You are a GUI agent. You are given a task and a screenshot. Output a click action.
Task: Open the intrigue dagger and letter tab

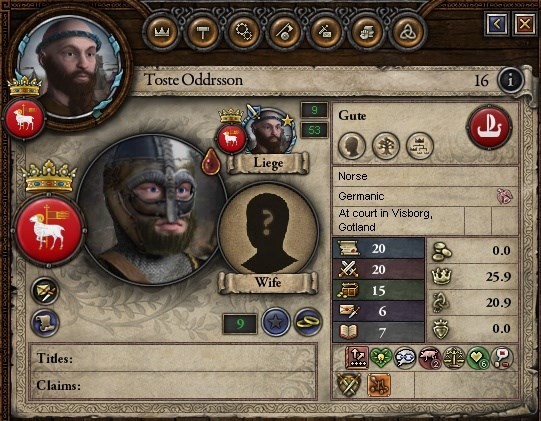point(325,32)
